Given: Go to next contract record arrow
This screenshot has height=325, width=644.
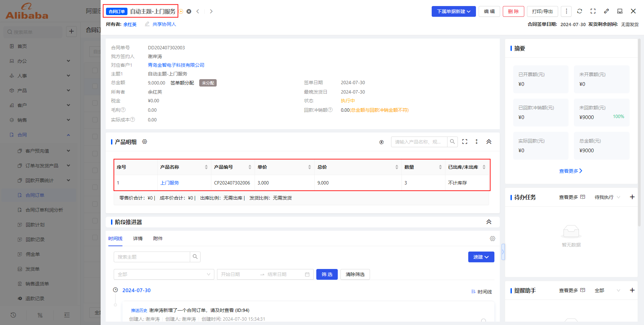Looking at the screenshot, I should (x=211, y=11).
